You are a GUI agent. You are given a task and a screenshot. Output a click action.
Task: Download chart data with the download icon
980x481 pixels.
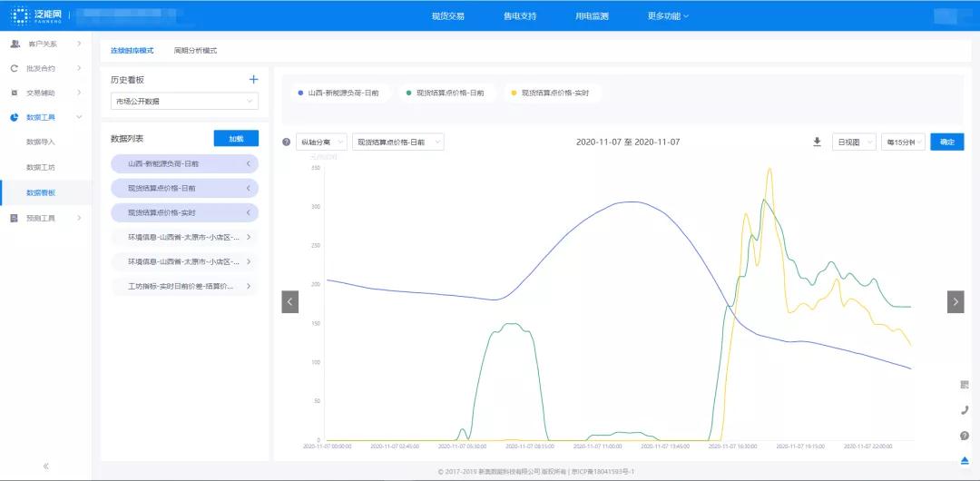(x=817, y=142)
